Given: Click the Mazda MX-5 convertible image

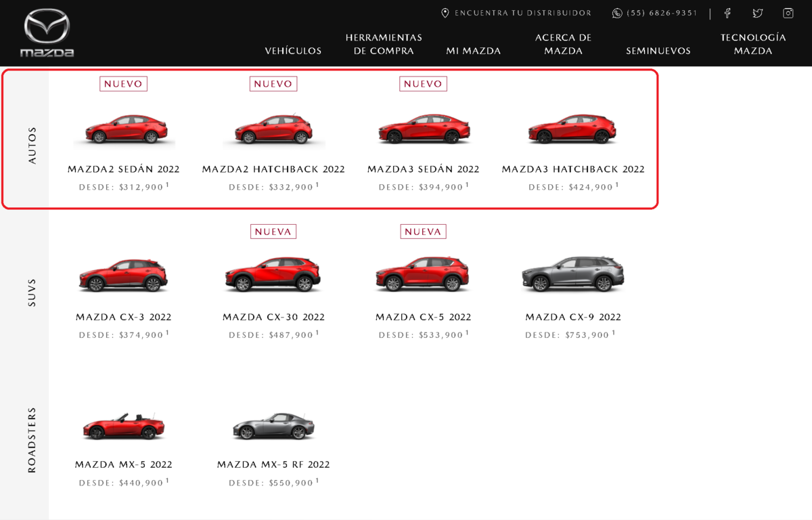Looking at the screenshot, I should (124, 427).
